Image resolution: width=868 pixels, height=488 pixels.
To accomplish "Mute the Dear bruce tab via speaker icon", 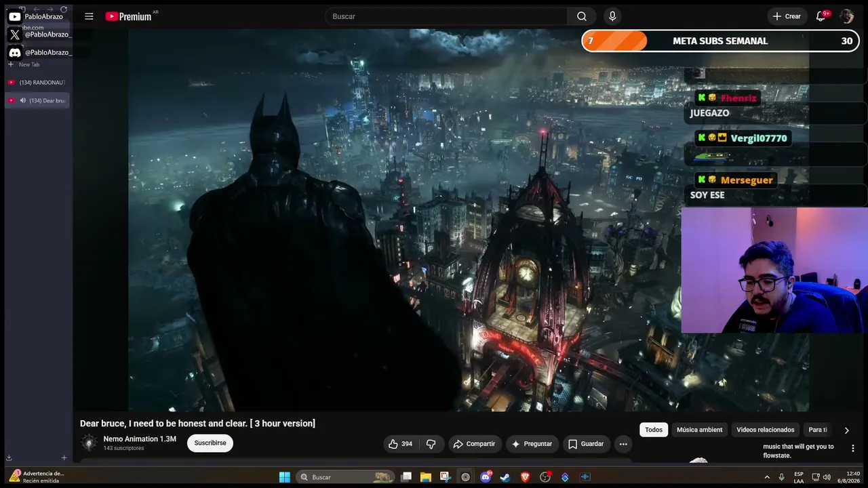I will [23, 100].
